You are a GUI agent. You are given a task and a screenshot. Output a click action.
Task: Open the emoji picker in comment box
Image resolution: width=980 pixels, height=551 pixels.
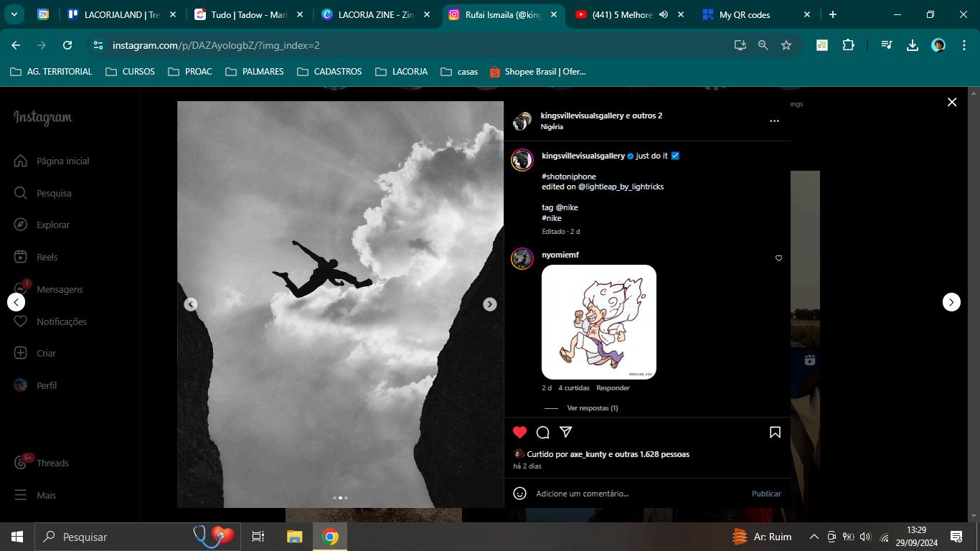[x=520, y=494]
